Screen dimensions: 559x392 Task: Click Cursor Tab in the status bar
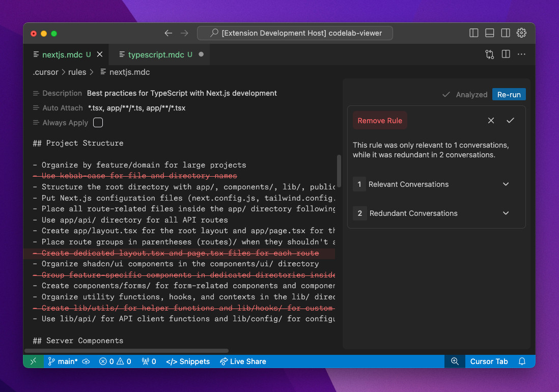coord(489,361)
